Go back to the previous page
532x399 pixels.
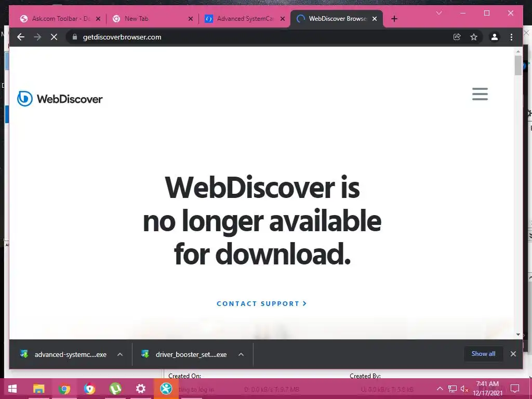point(21,37)
